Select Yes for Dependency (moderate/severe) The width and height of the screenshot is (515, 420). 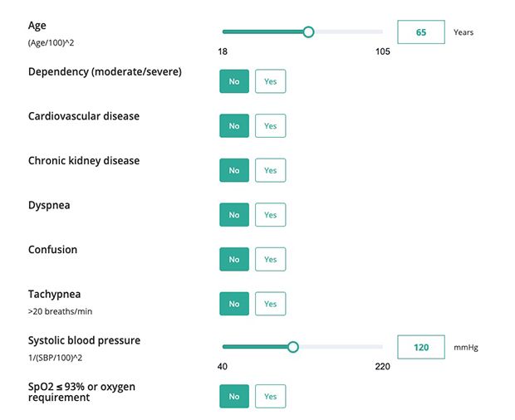[x=270, y=81]
